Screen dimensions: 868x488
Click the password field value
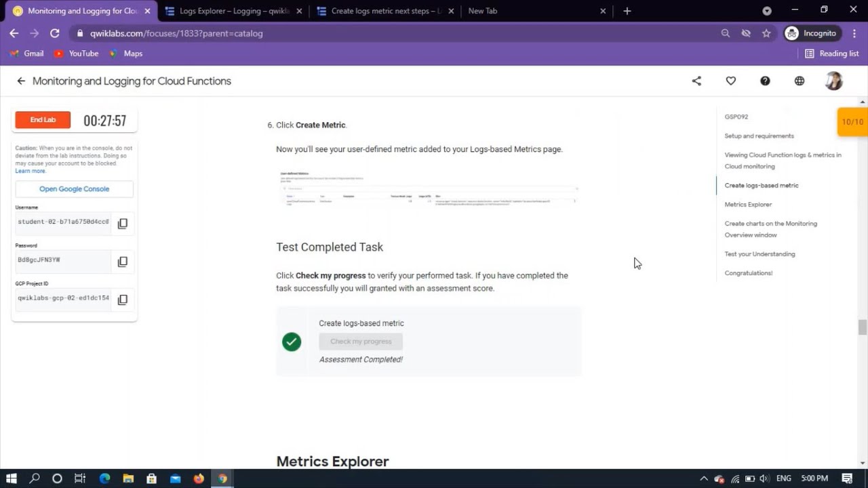click(x=63, y=260)
